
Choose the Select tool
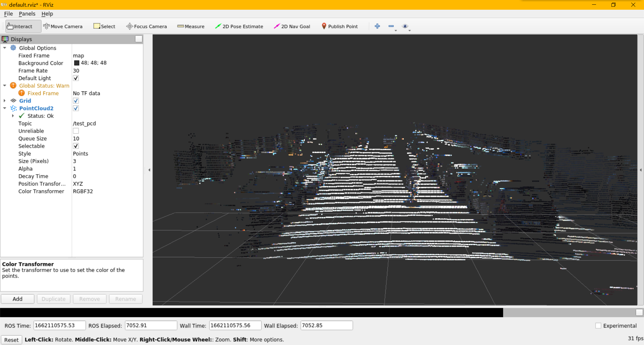pyautogui.click(x=104, y=26)
